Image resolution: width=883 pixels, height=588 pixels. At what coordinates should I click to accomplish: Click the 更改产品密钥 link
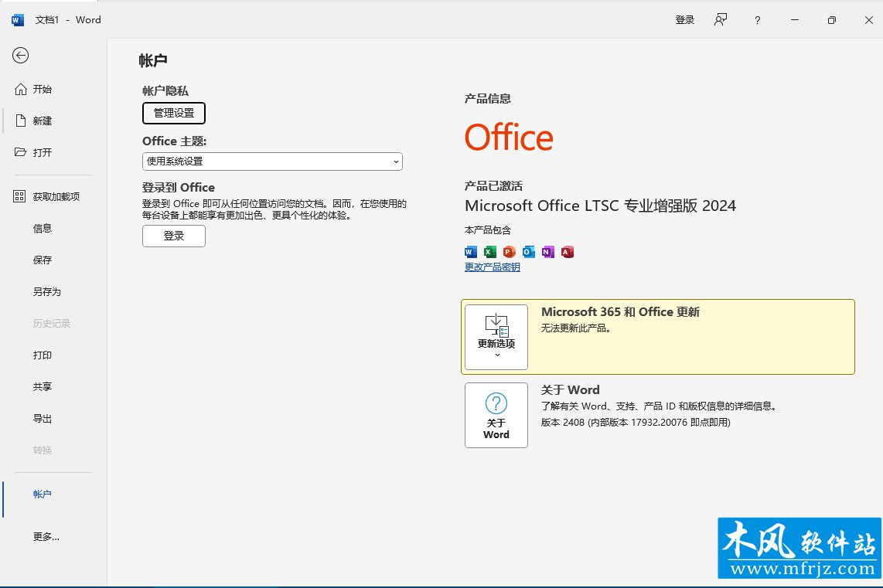493,267
